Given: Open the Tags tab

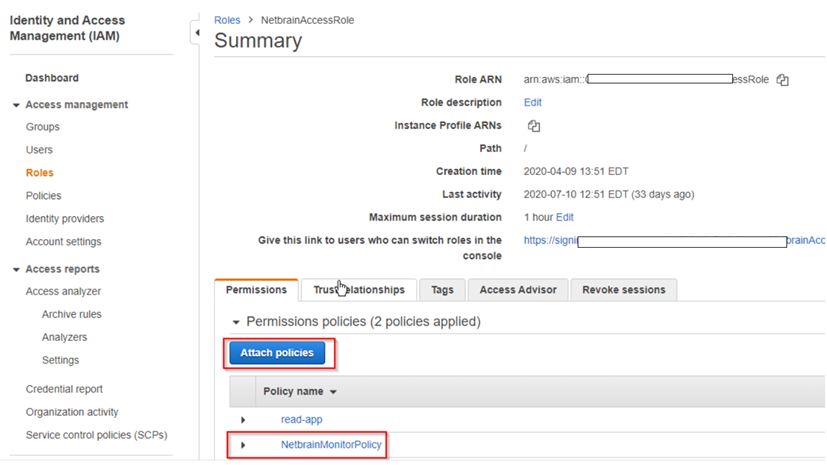Looking at the screenshot, I should pos(442,290).
